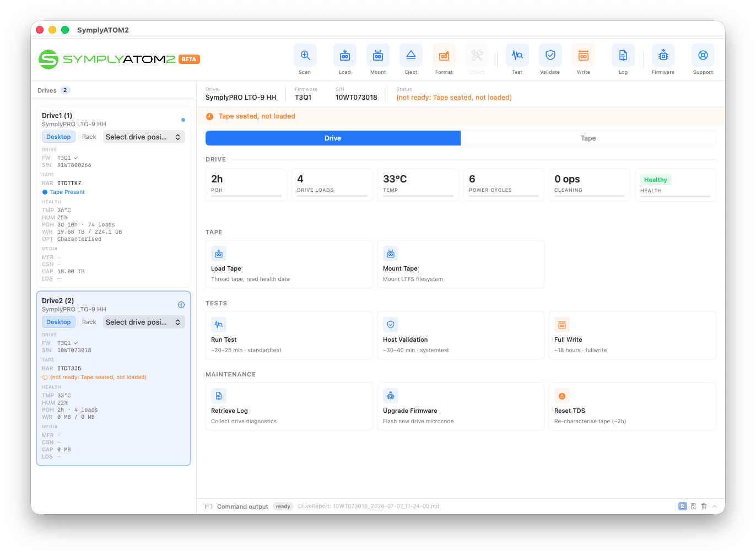This screenshot has width=756, height=555.
Task: Click the log search icon in command output bar
Action: click(694, 506)
